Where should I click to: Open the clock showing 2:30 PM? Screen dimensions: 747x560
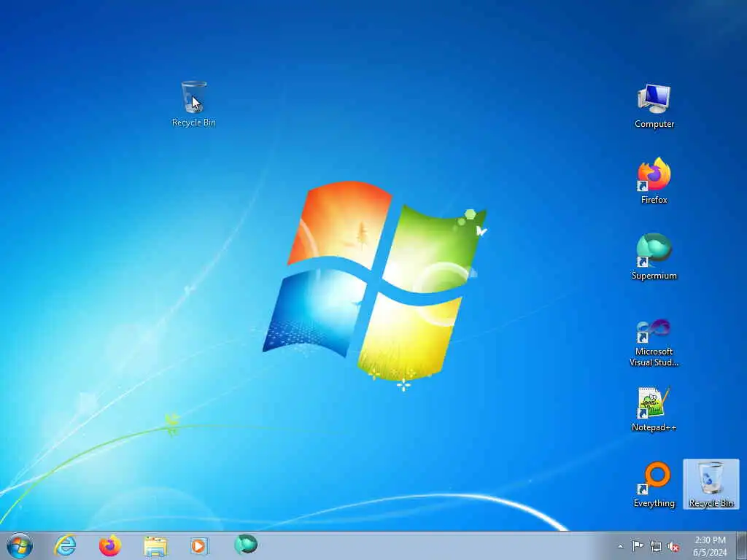tap(710, 546)
